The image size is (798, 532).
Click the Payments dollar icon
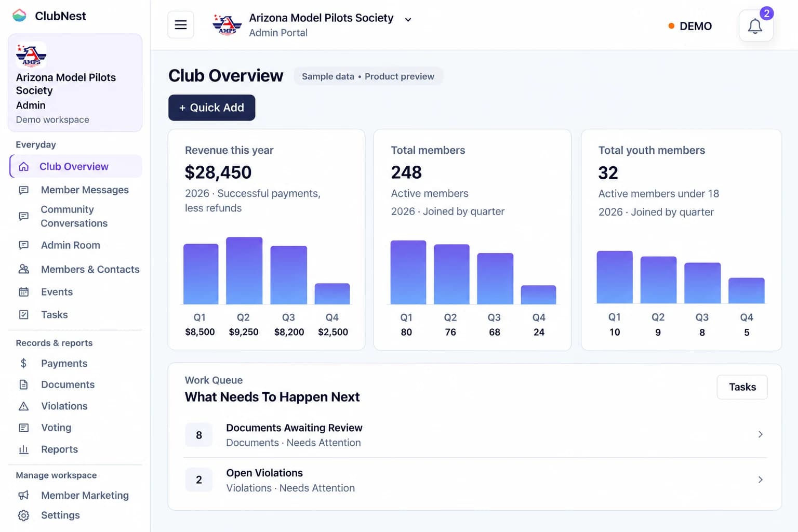[24, 363]
